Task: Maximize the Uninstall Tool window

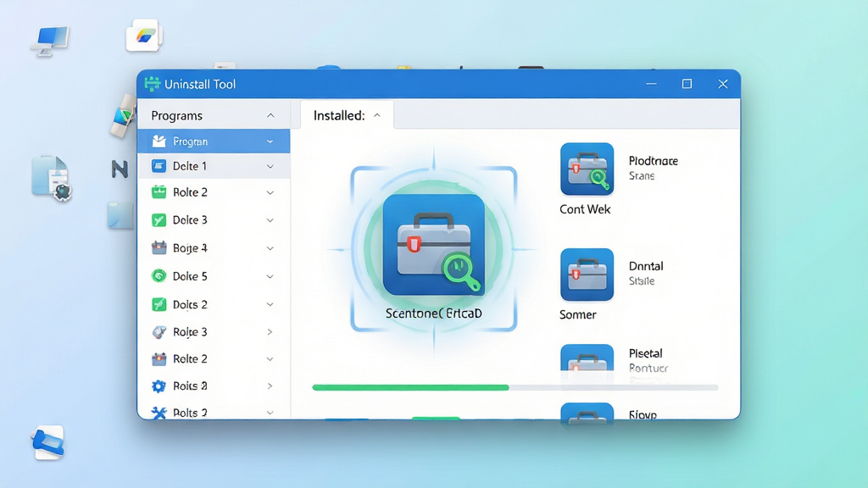Action: click(687, 84)
